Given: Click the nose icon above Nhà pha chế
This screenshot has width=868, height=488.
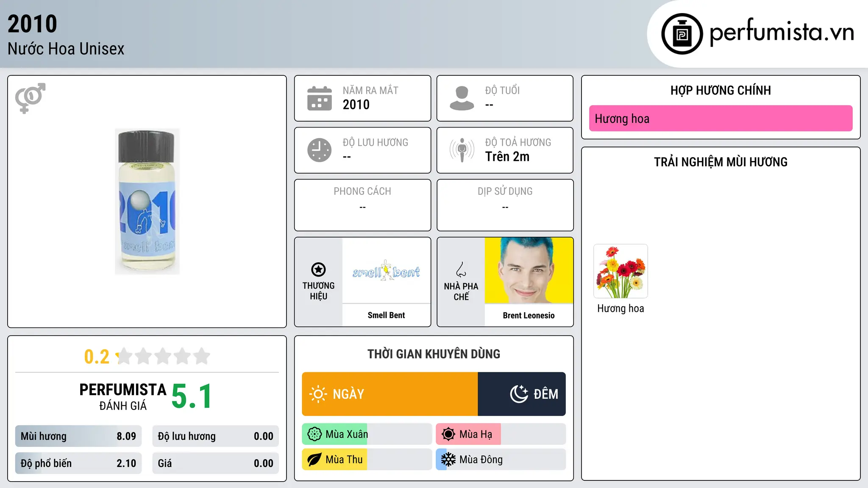Looking at the screenshot, I should click(x=461, y=269).
